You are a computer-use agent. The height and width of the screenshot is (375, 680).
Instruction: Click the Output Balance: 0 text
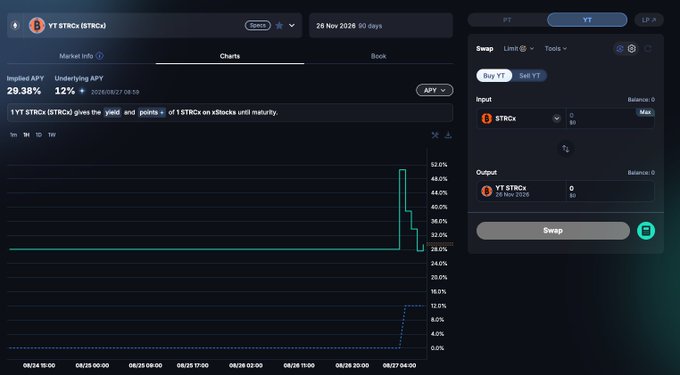tap(641, 173)
